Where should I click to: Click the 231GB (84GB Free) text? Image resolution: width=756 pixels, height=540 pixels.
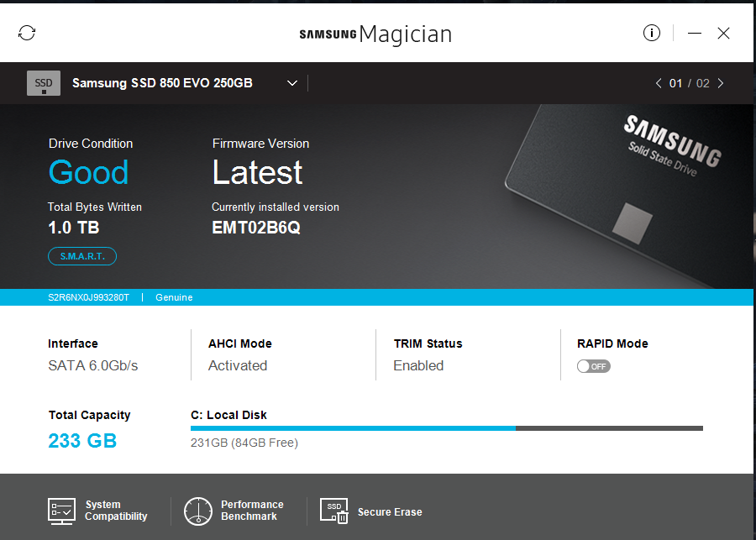click(x=244, y=443)
